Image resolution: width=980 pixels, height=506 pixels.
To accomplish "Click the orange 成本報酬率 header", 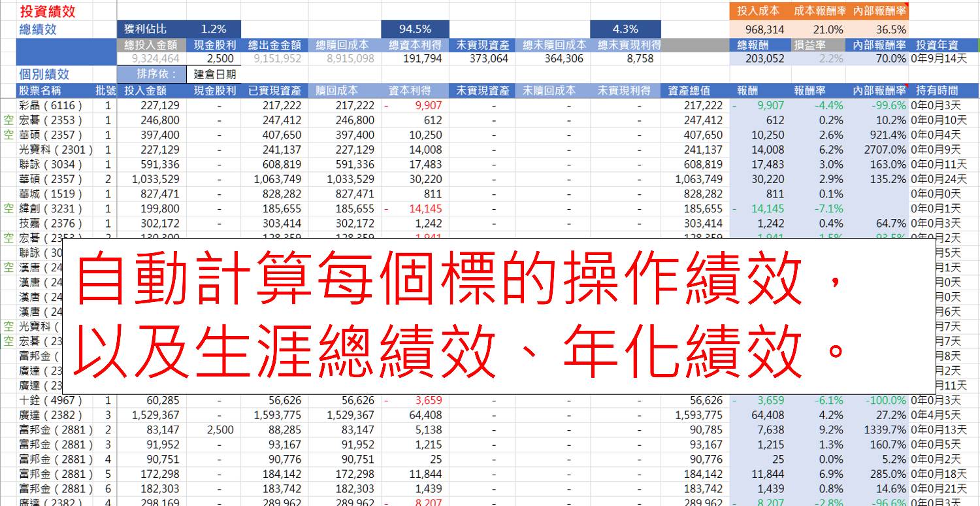I will (819, 11).
